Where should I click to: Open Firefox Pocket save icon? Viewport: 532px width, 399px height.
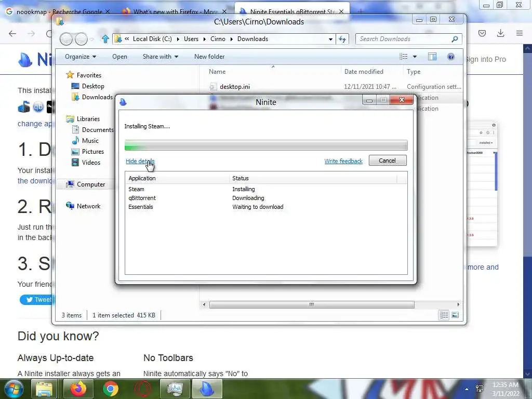pos(482,33)
